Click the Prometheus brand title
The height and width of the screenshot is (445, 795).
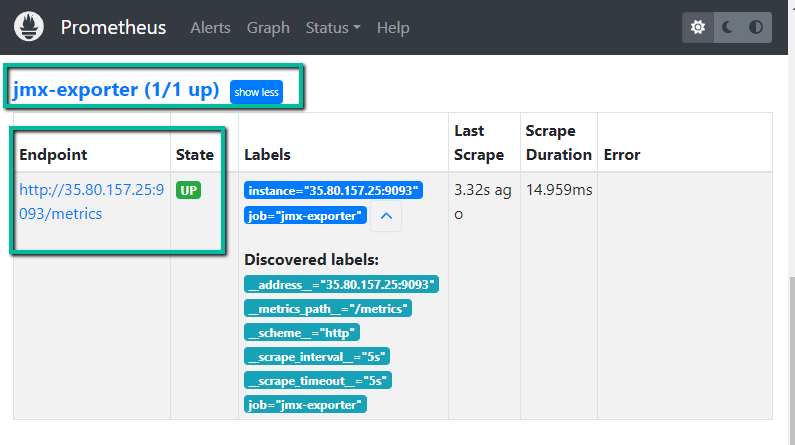114,27
